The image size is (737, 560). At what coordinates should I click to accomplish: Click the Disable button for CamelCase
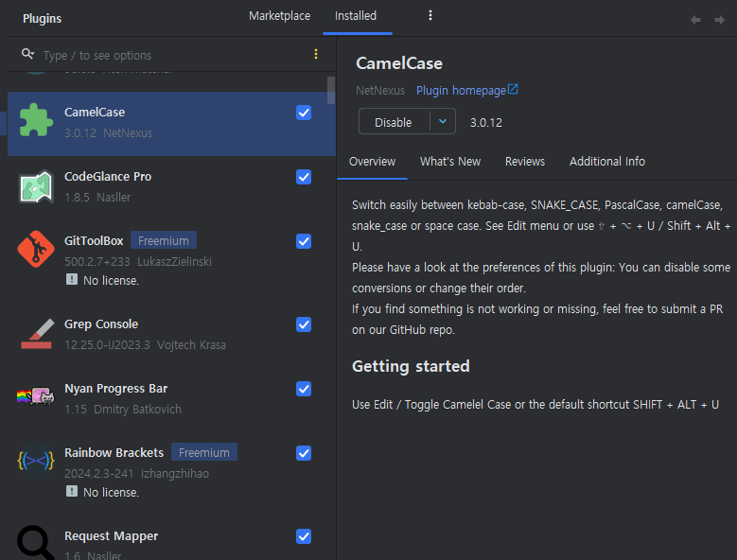pyautogui.click(x=394, y=122)
